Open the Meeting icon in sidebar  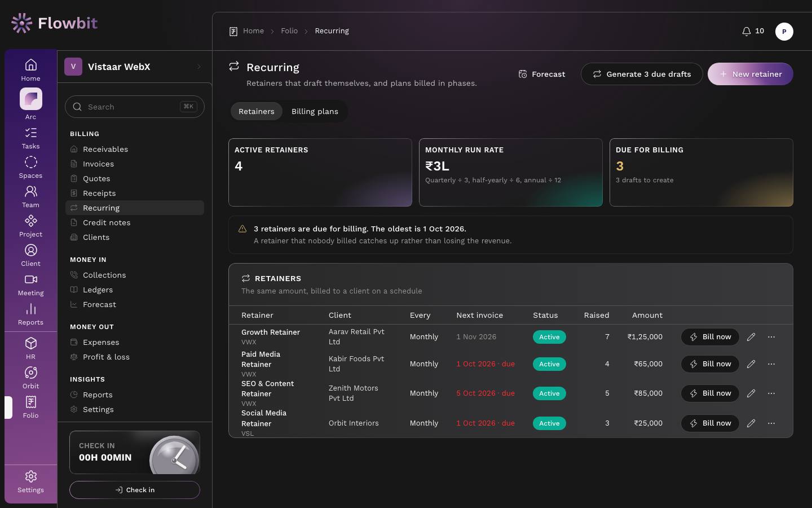tap(31, 285)
